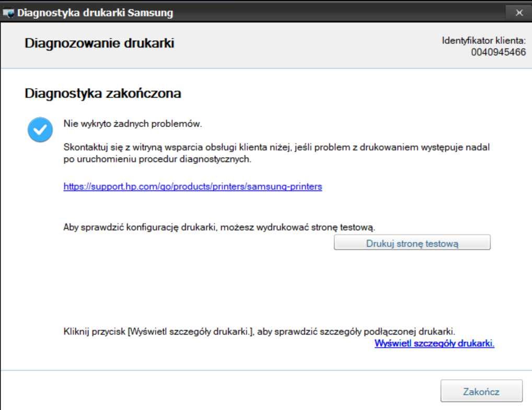Open the support.hp.com samsung-printers link
This screenshot has height=410, width=532.
(x=193, y=186)
